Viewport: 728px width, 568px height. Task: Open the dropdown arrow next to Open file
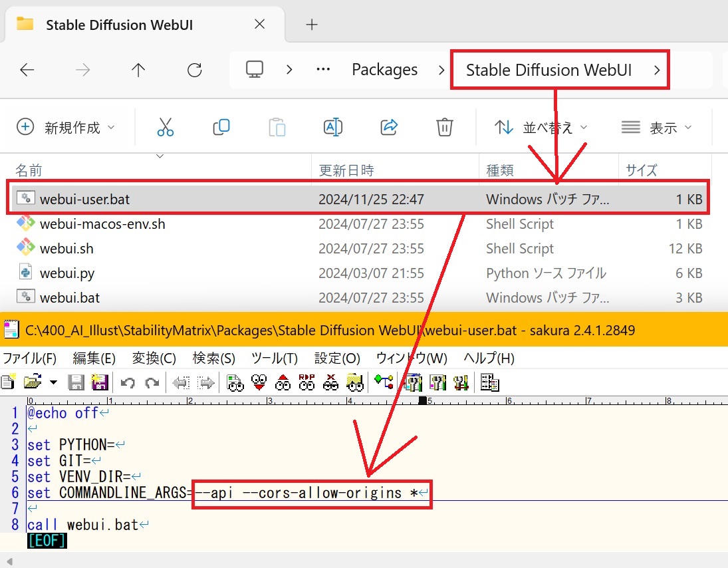[x=53, y=382]
